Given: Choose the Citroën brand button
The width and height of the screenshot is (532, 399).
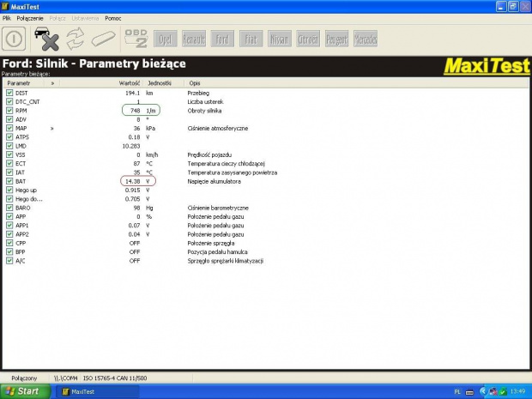Looking at the screenshot, I should point(308,39).
